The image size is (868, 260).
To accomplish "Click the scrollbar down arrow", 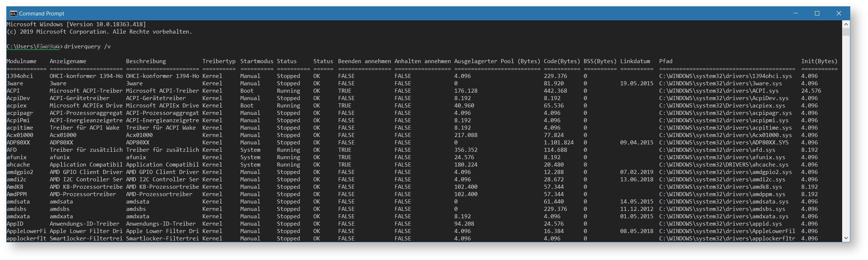I will coord(846,238).
